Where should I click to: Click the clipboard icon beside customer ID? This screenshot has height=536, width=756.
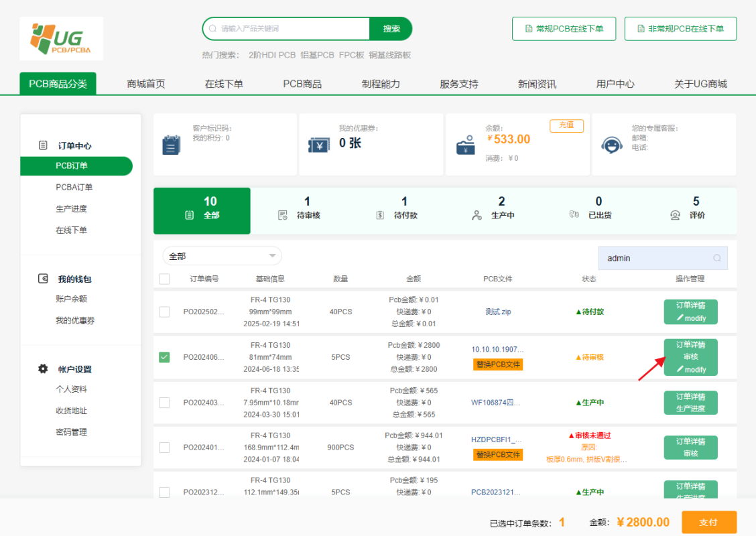point(171,145)
